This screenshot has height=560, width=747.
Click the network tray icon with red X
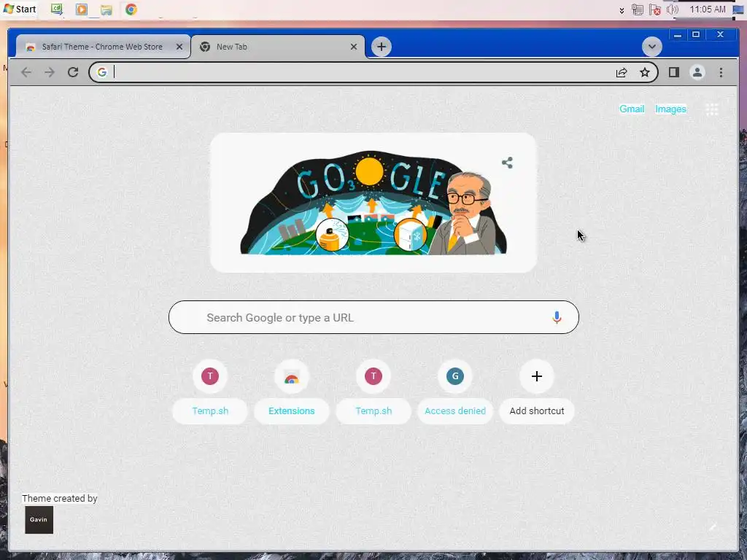tap(654, 9)
